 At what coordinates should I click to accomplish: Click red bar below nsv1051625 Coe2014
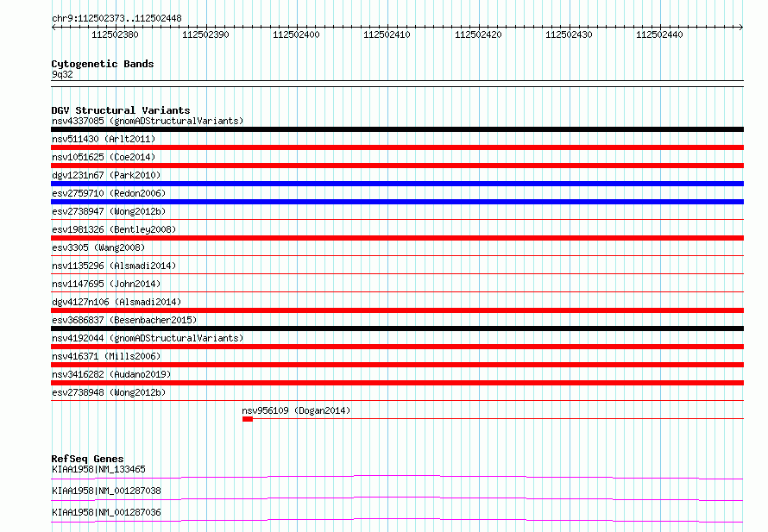pos(397,166)
